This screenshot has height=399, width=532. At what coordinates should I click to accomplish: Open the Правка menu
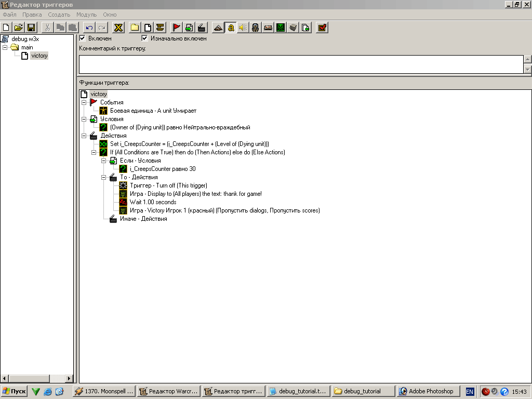click(32, 15)
